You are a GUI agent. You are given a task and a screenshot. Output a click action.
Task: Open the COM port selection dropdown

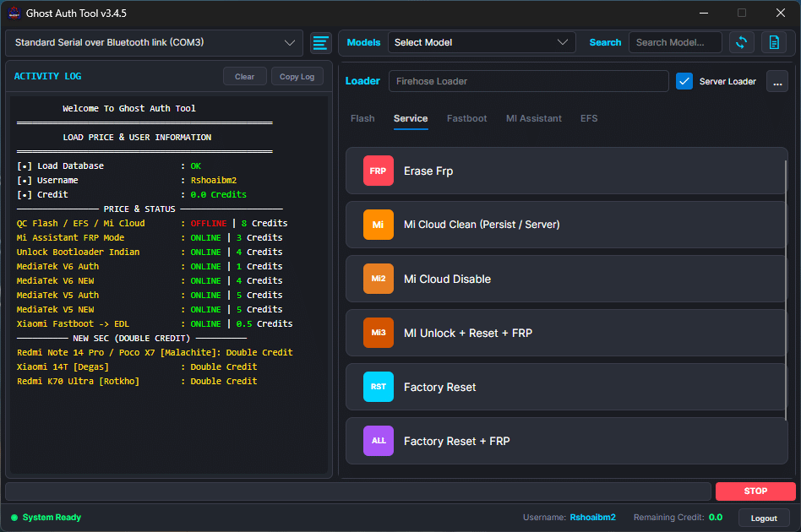coord(155,43)
